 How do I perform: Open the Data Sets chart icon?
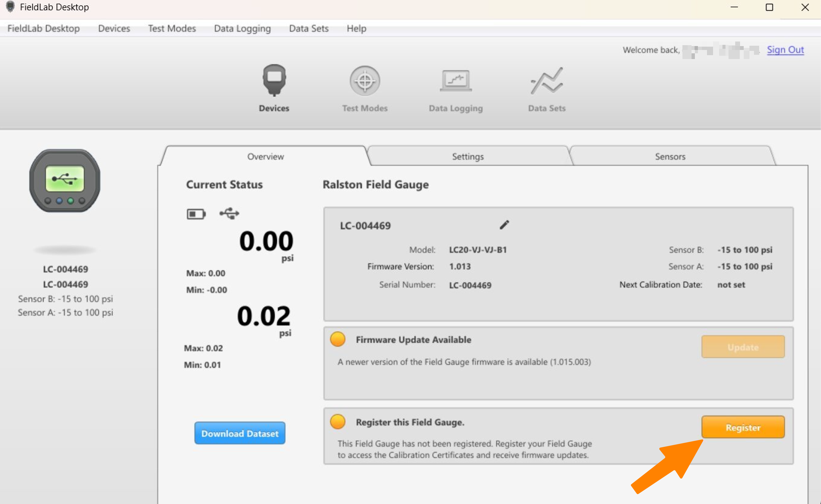pyautogui.click(x=546, y=81)
